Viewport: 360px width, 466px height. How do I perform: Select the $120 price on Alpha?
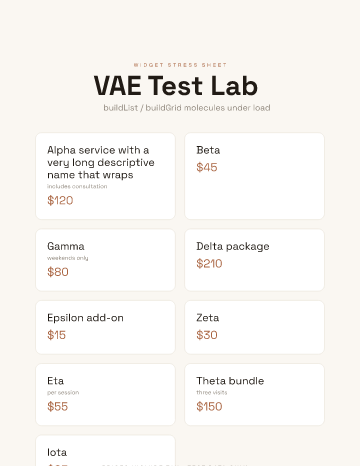coord(60,200)
